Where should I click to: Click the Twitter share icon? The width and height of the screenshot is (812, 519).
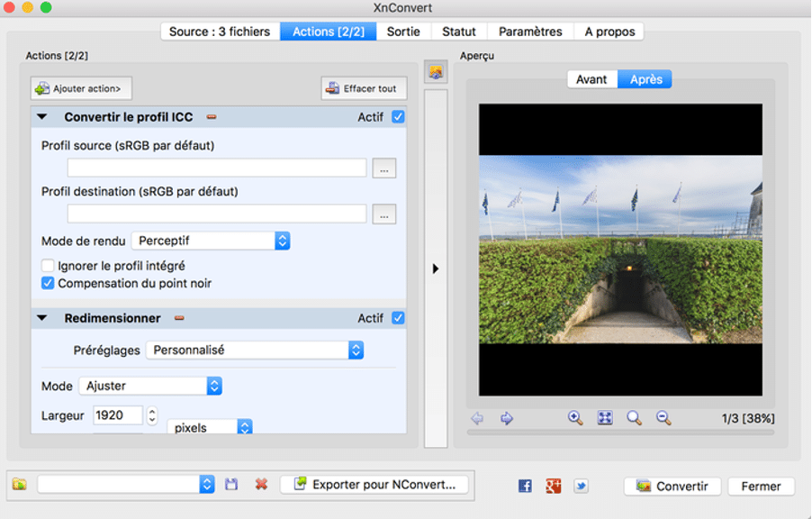pos(582,486)
